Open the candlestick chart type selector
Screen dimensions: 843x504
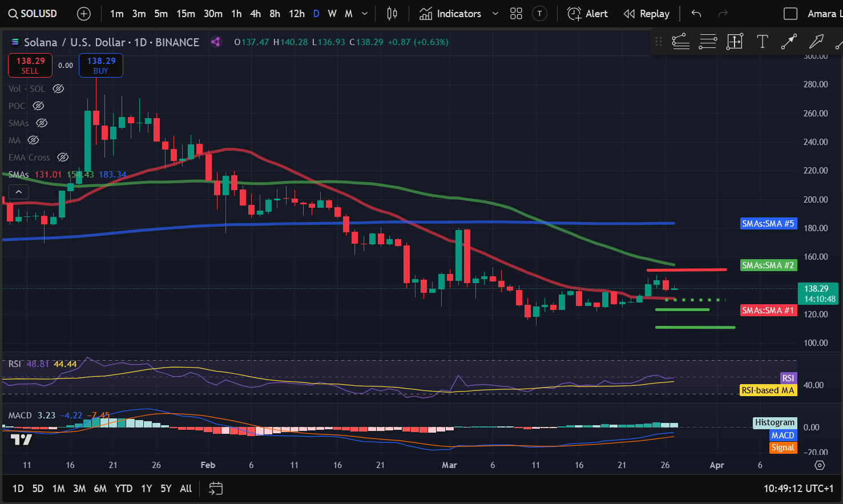point(392,14)
